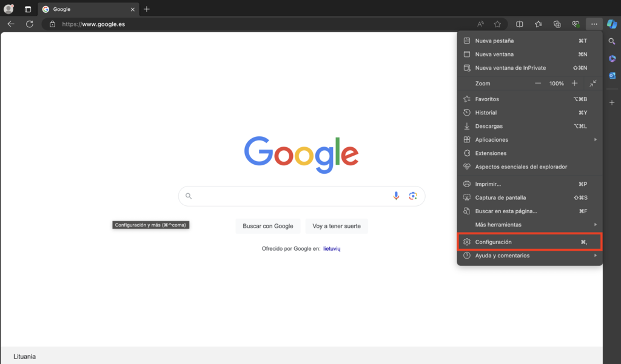
Task: Click the read aloud icon
Action: (x=480, y=24)
